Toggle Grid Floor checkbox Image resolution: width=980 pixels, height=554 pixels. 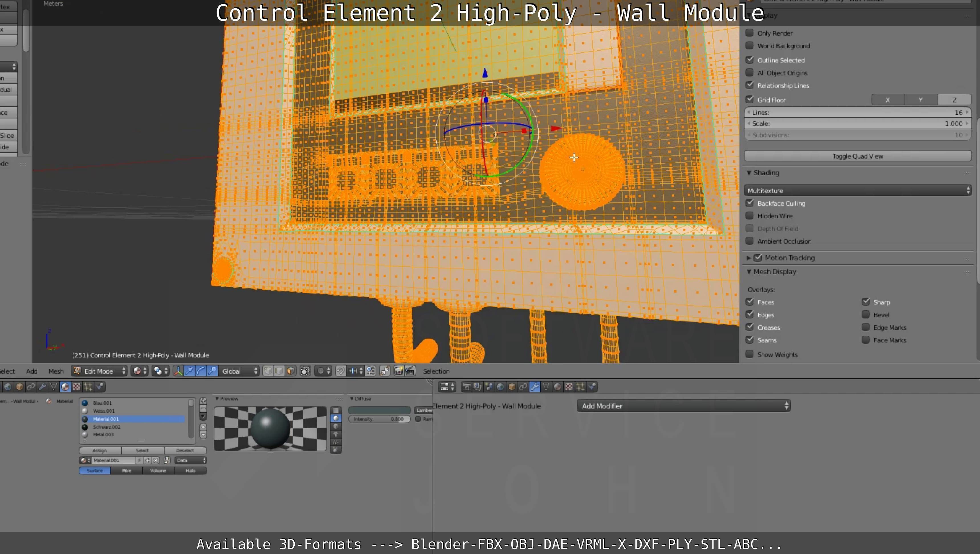[x=749, y=99]
